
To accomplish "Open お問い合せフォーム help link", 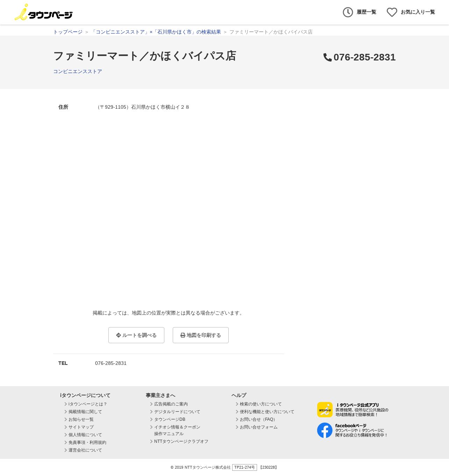I will (x=259, y=427).
